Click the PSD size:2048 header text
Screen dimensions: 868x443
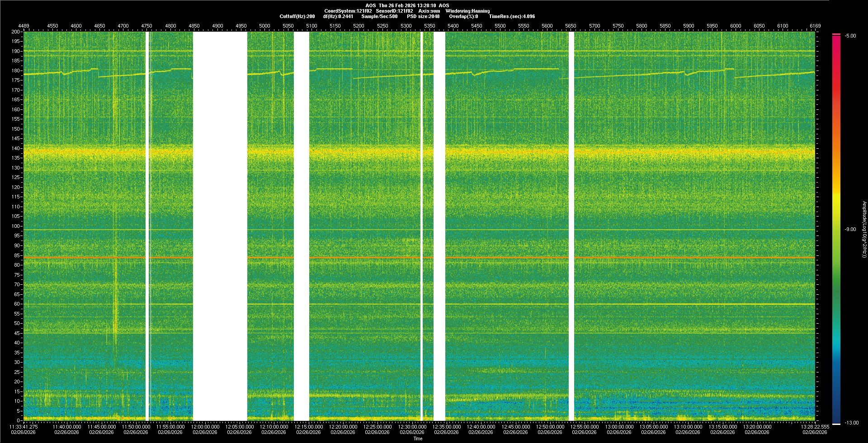tap(423, 16)
